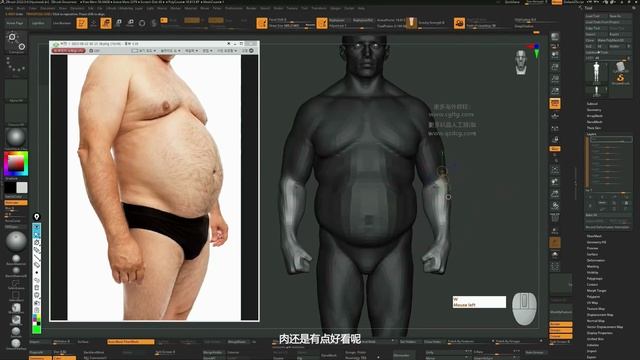Open the material sphere picker

click(16, 138)
